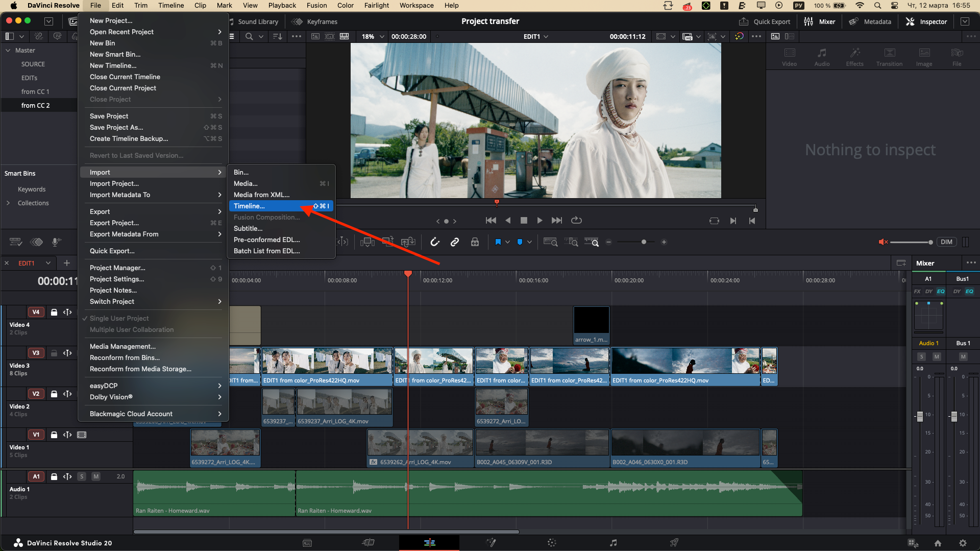Open the timeline zoom level dropdown showing 18%
This screenshot has width=980, height=551.
click(x=373, y=36)
